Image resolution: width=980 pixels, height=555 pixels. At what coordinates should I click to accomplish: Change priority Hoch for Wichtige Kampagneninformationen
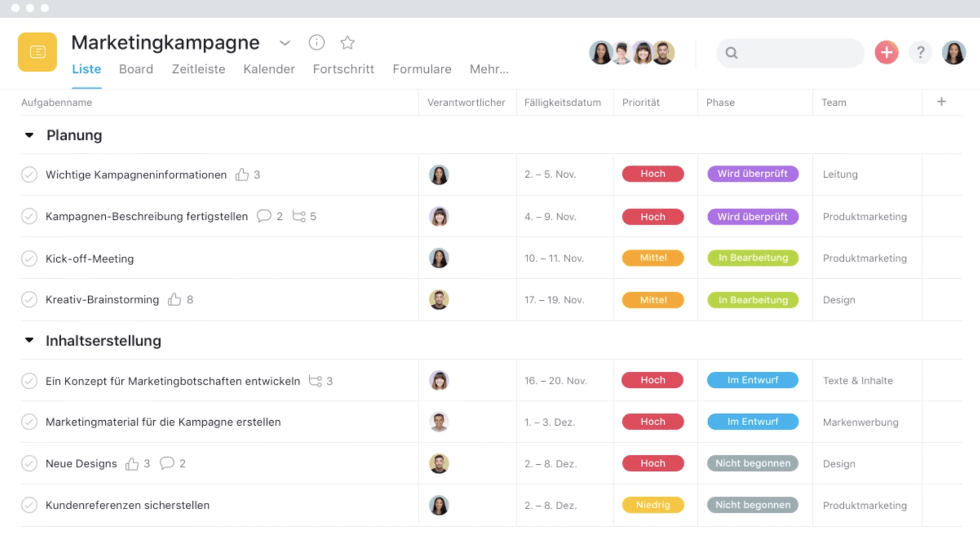point(653,174)
